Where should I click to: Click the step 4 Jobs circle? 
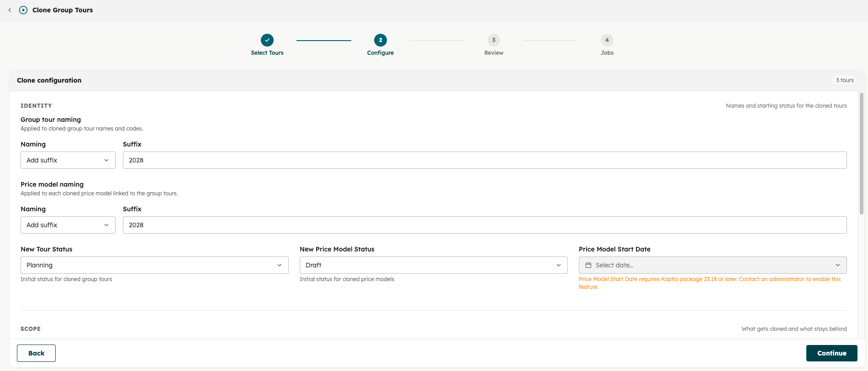click(607, 40)
